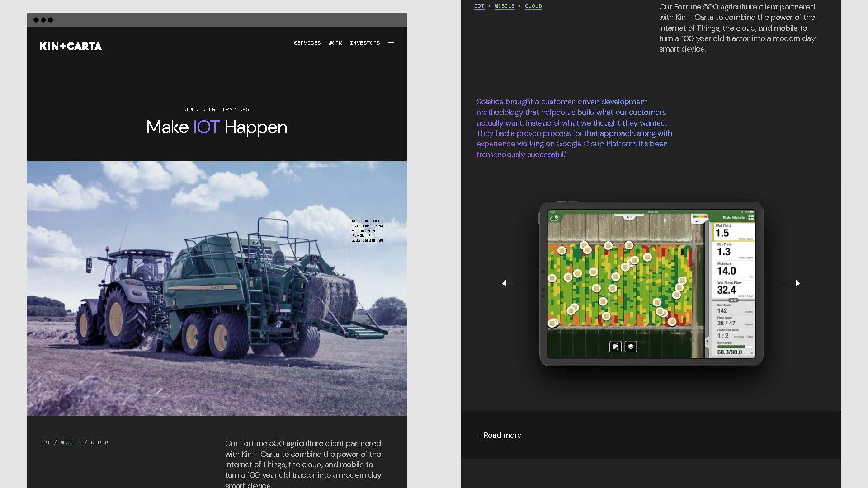This screenshot has width=868, height=488.
Task: Tap the color legend tab on the tablet map
Action: pyautogui.click(x=699, y=219)
